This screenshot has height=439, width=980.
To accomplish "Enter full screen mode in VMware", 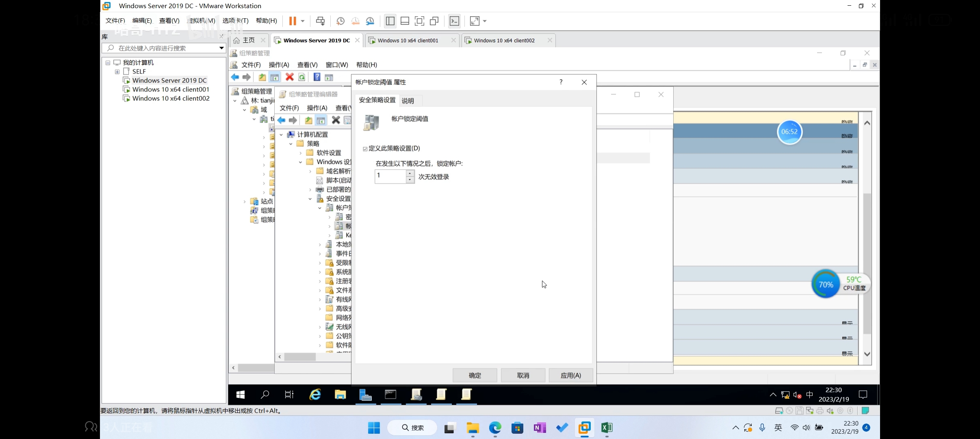I will (x=419, y=21).
